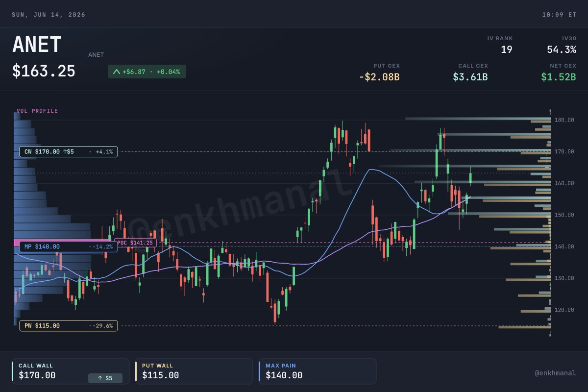Viewport: 588px width, 392px height.
Task: Click the 170.00 price axis label
Action: tap(564, 152)
